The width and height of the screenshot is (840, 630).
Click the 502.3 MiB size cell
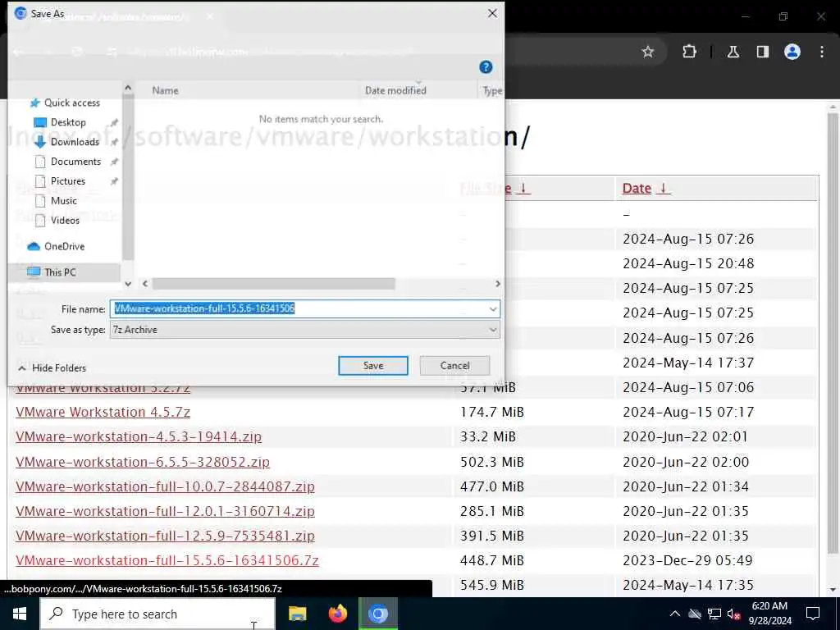coord(492,462)
